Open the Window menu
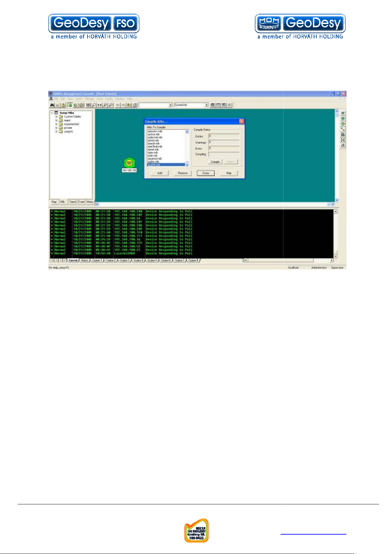The width and height of the screenshot is (392, 554). point(120,99)
